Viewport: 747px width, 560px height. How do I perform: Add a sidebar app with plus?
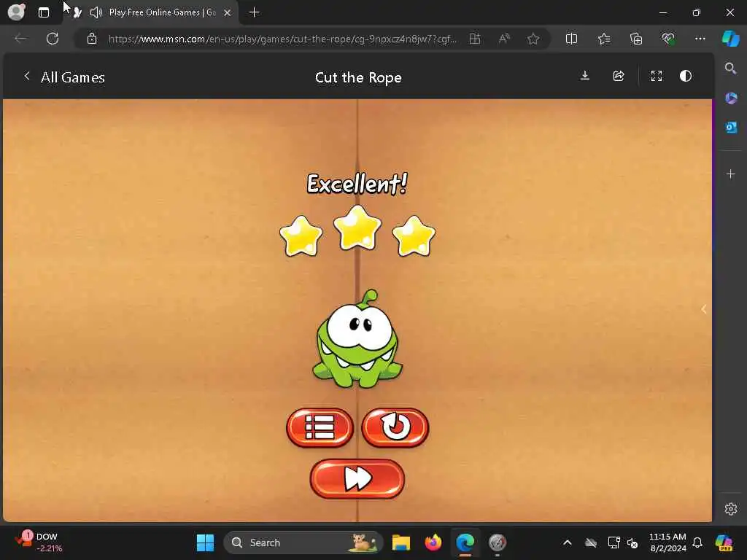click(731, 174)
